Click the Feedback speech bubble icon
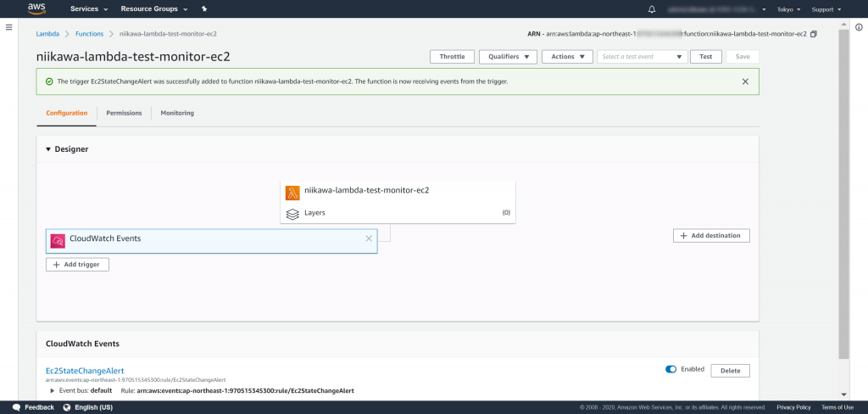The width and height of the screenshot is (868, 414). [17, 407]
